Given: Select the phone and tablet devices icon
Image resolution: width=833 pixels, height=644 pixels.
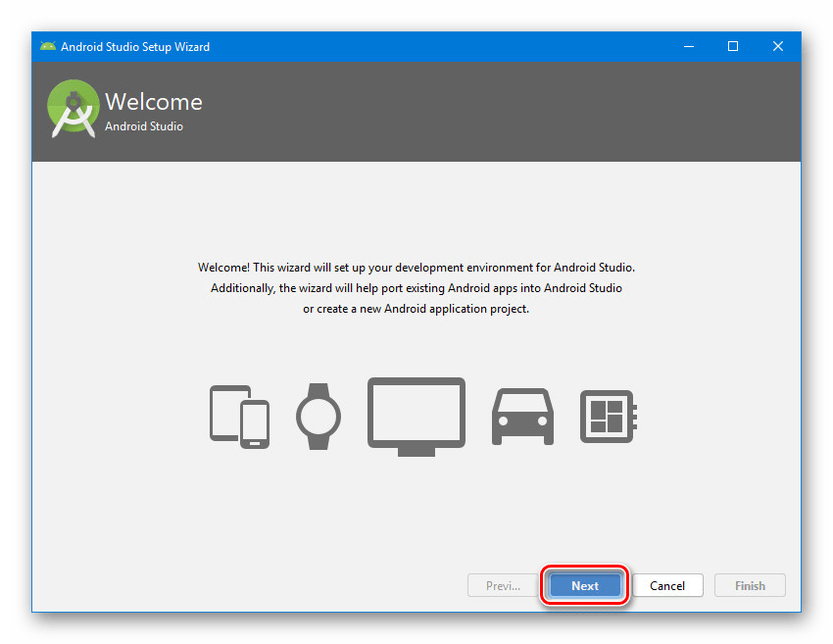Looking at the screenshot, I should click(x=238, y=417).
